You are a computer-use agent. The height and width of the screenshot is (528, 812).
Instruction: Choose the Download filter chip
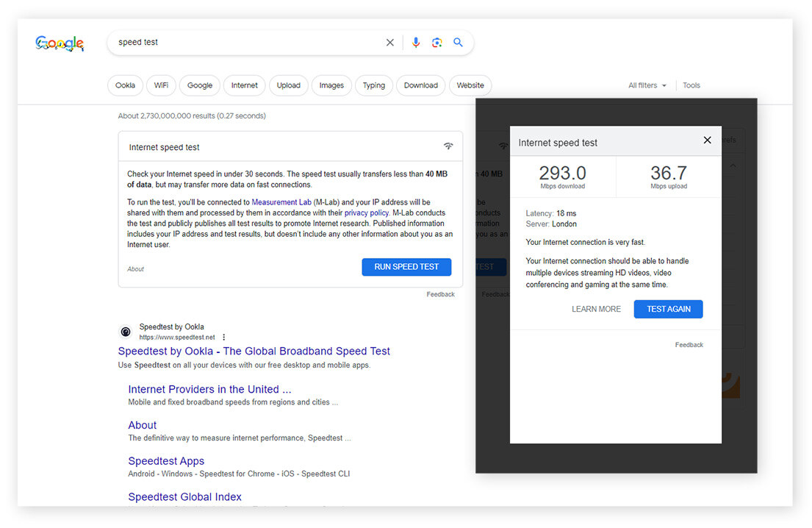420,85
